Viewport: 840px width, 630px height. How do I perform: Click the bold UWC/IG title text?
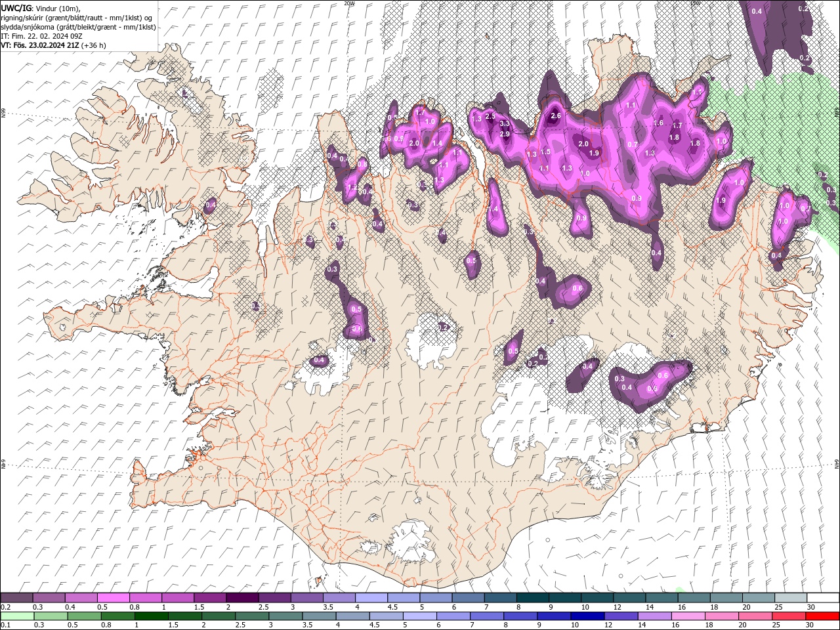16,7
